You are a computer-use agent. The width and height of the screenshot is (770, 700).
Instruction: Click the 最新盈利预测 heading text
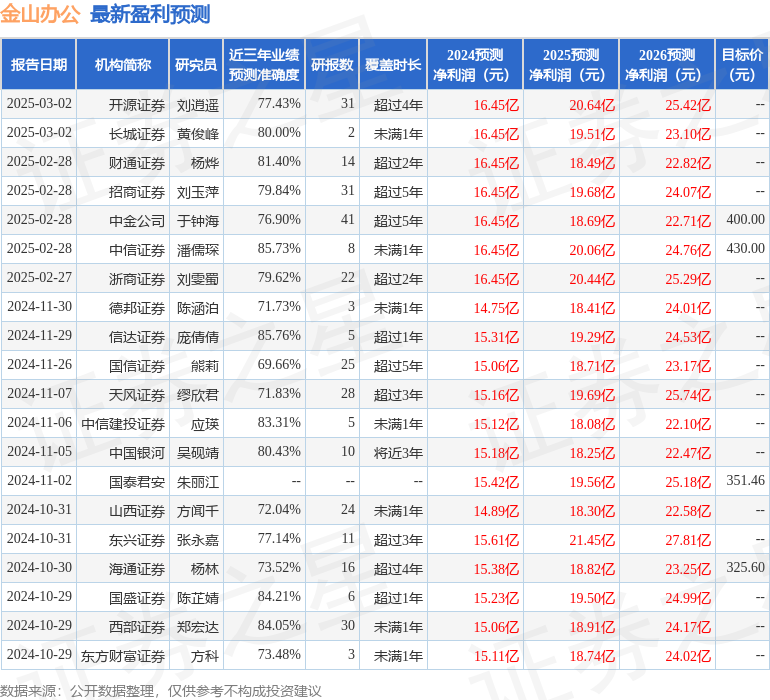(150, 14)
